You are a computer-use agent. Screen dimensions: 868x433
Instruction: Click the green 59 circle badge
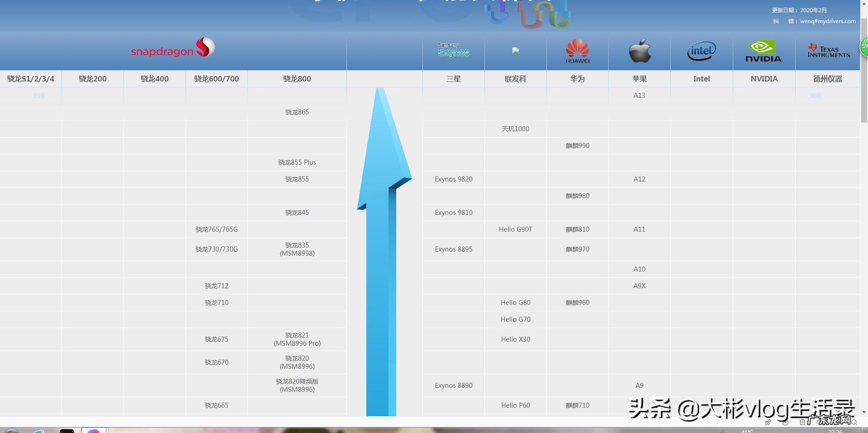tap(864, 47)
